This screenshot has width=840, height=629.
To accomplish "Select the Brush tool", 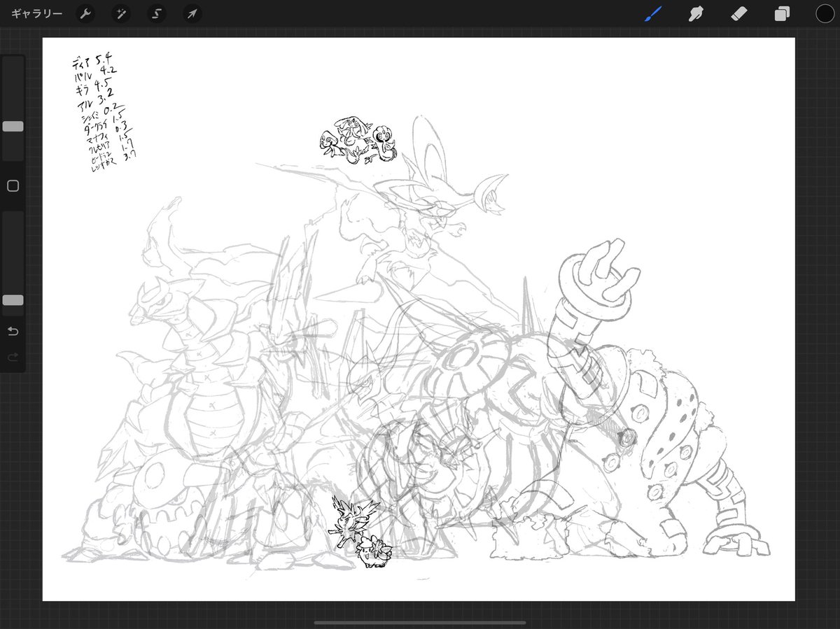I will tap(653, 14).
